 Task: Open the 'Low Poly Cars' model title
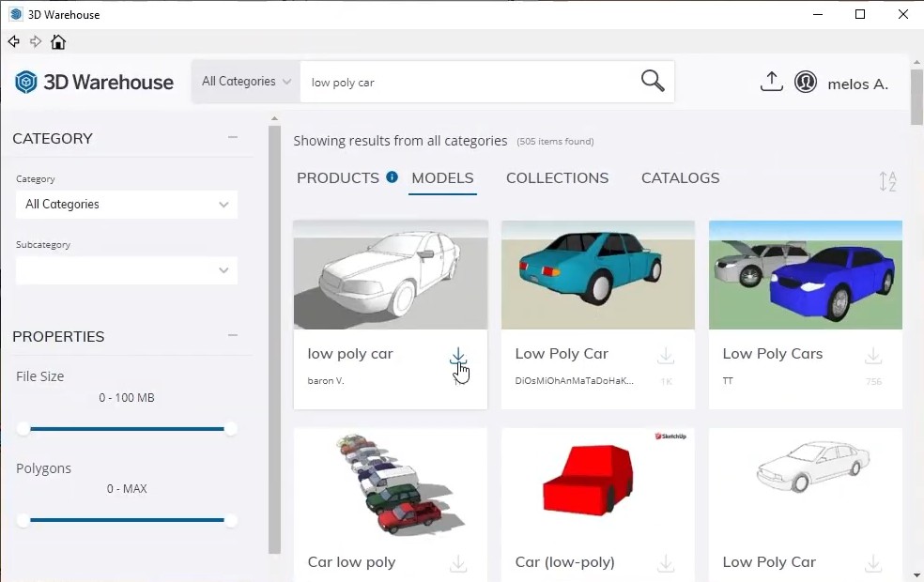[x=773, y=354]
